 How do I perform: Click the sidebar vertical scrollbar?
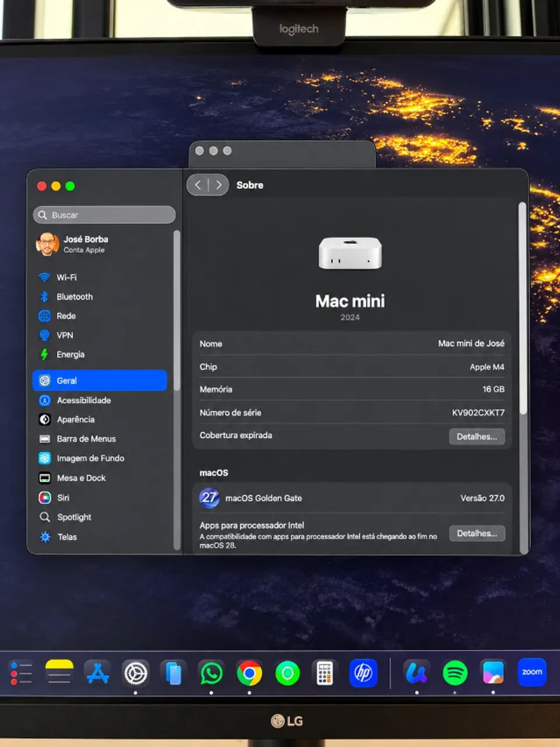click(x=177, y=310)
